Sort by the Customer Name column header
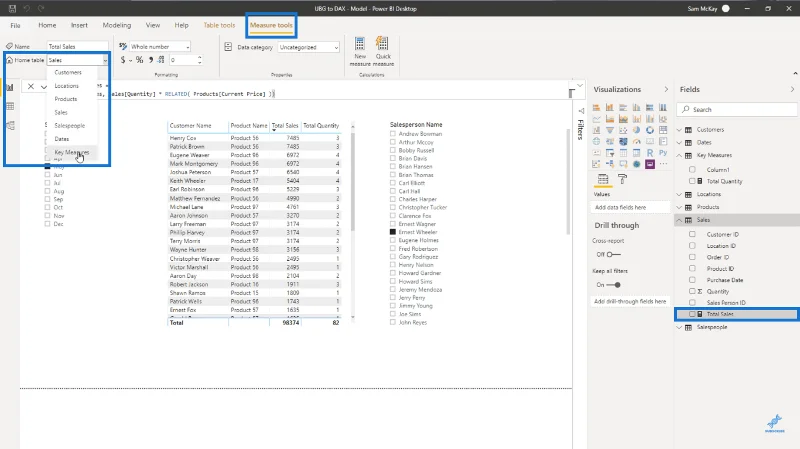Screen dimensions: 800x449 coord(190,126)
